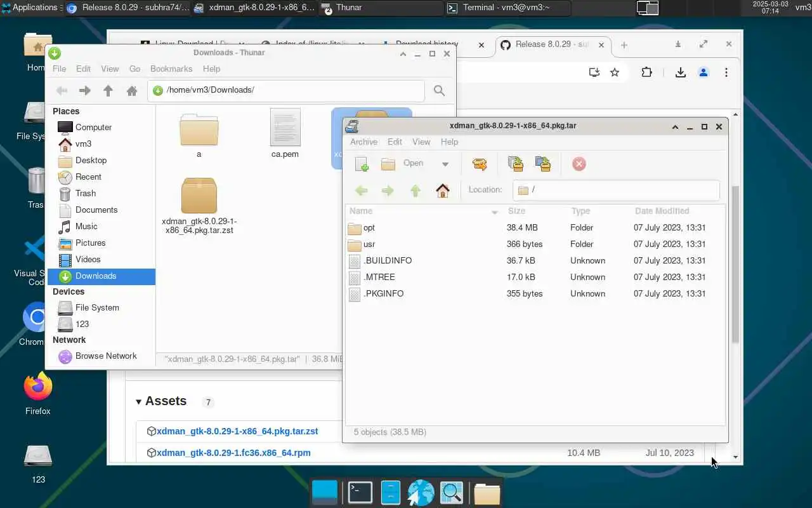Sort archive contents by Date Modified column
This screenshot has height=508, width=812.
[x=677, y=211]
